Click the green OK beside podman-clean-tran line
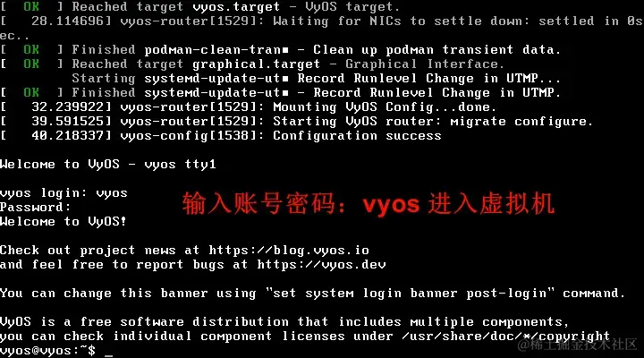Image resolution: width=644 pixels, height=358 pixels. [x=31, y=50]
